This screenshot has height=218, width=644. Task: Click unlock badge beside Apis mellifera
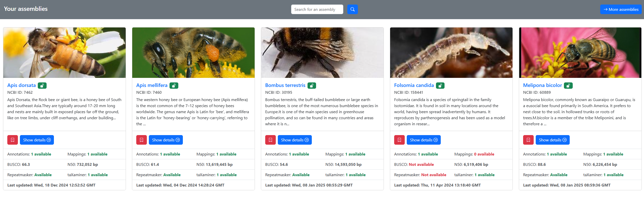pyautogui.click(x=174, y=85)
